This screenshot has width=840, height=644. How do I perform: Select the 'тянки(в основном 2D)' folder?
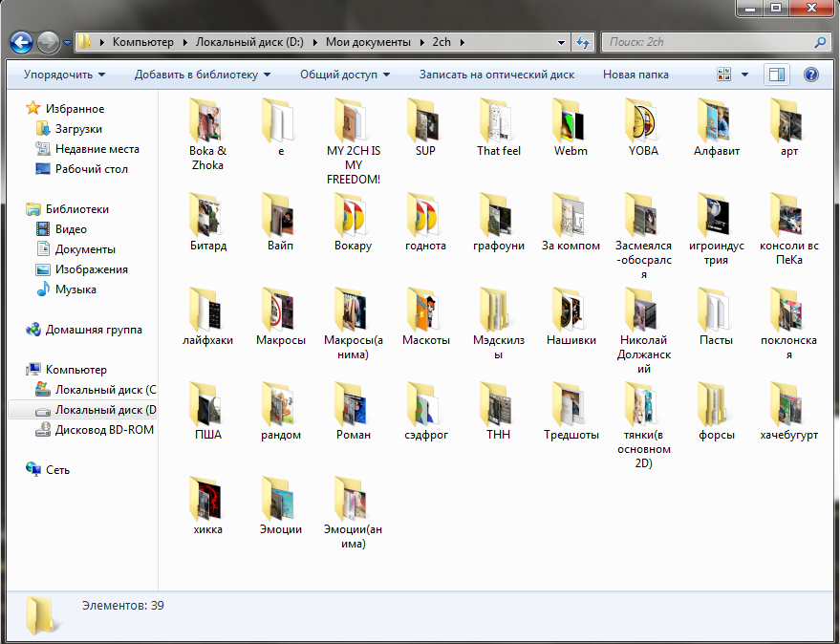pyautogui.click(x=643, y=426)
